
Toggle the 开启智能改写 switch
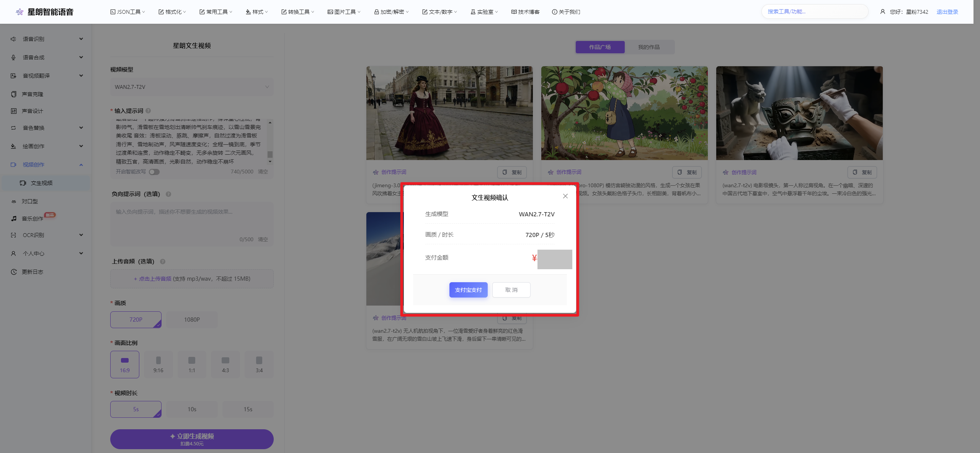tap(154, 172)
